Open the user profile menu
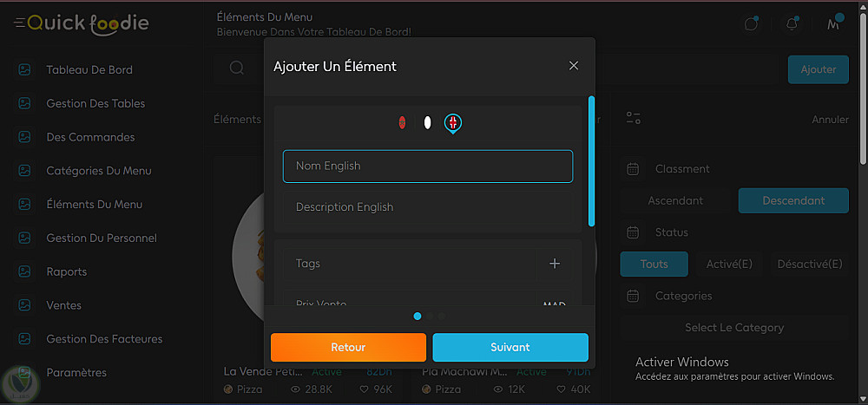The image size is (868, 405). [834, 24]
